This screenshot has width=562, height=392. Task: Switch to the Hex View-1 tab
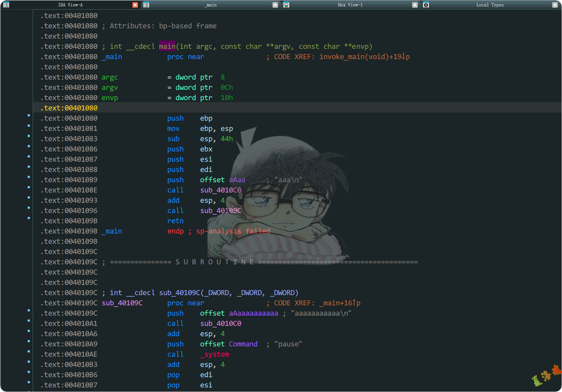(350, 5)
